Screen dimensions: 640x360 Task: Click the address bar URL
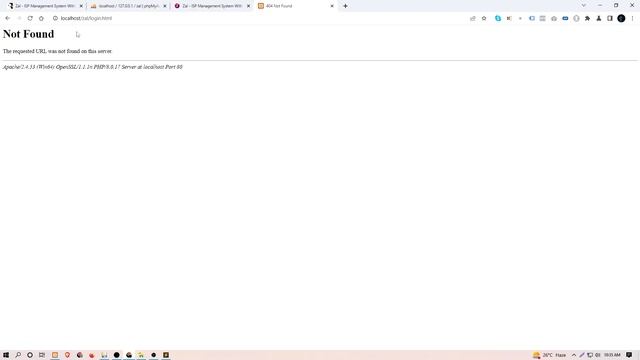tap(86, 18)
